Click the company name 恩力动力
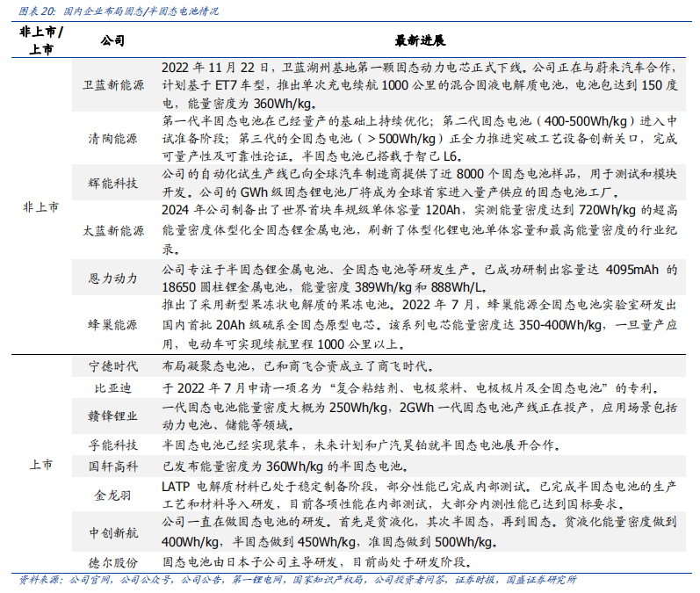The height and width of the screenshot is (593, 700). [x=113, y=278]
